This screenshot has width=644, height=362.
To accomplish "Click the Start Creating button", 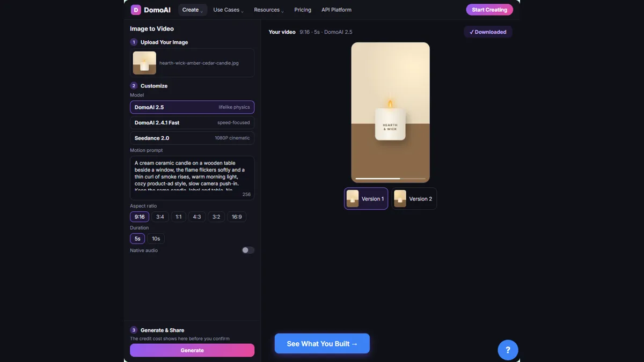I will 489,10.
